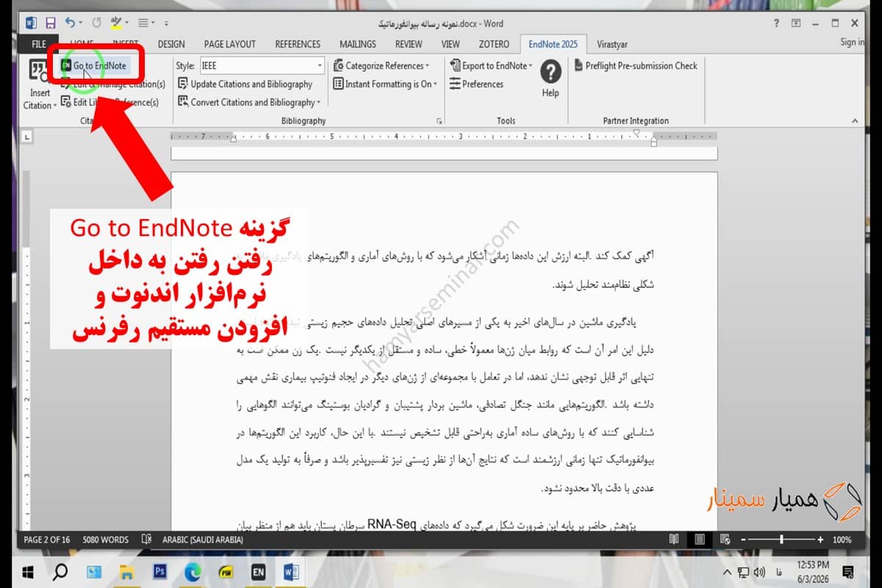Switch to the MAILINGS tab
Screen dimensions: 882x588
coord(358,44)
